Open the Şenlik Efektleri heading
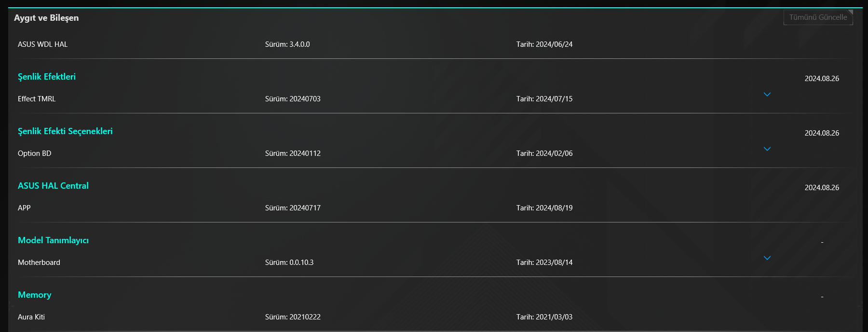Image resolution: width=868 pixels, height=332 pixels. [47, 77]
